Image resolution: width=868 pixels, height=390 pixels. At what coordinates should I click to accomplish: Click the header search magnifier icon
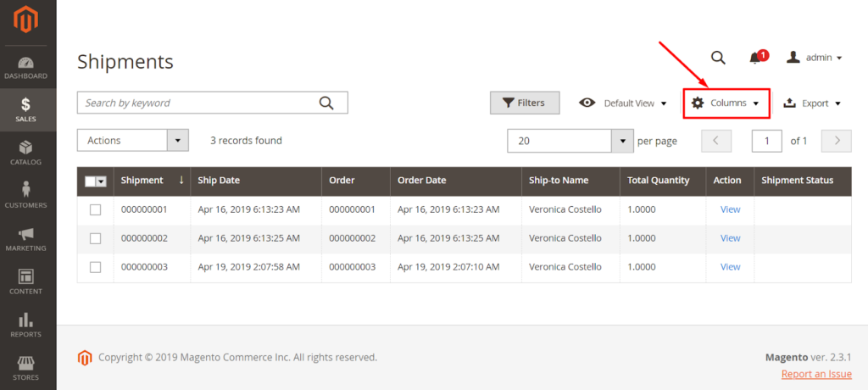pos(718,58)
